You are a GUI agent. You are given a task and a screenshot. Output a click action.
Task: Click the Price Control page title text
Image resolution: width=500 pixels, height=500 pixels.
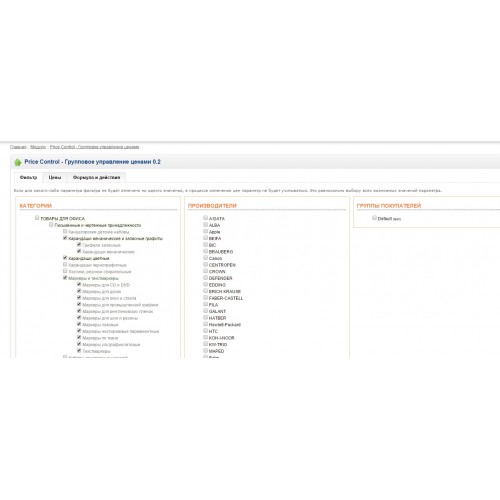coord(92,162)
